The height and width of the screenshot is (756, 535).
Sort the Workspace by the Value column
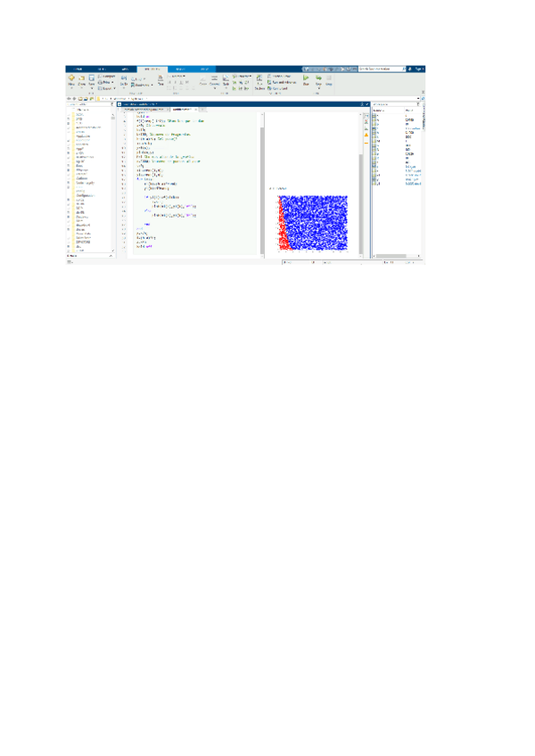click(x=413, y=111)
